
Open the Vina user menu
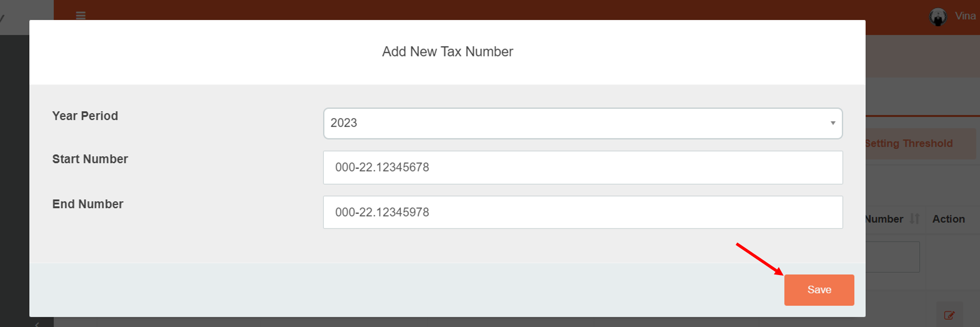pyautogui.click(x=965, y=16)
